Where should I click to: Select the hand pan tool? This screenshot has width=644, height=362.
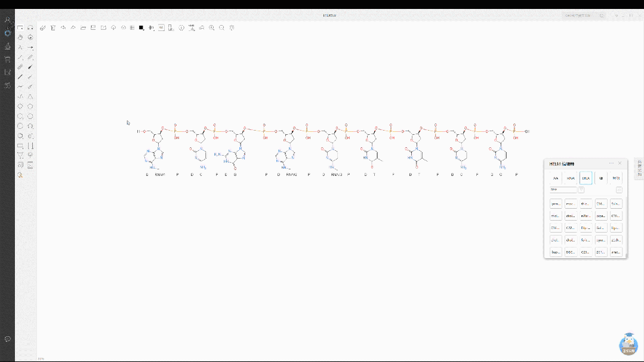click(x=20, y=37)
